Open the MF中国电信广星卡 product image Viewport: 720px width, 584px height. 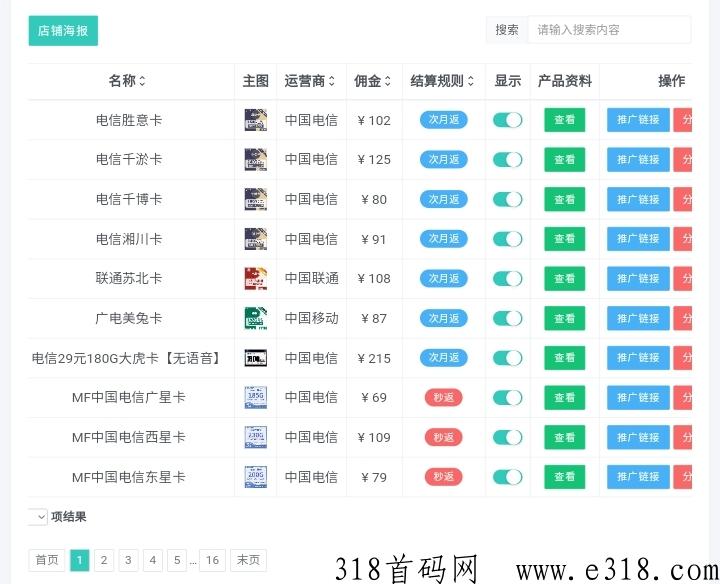(255, 397)
